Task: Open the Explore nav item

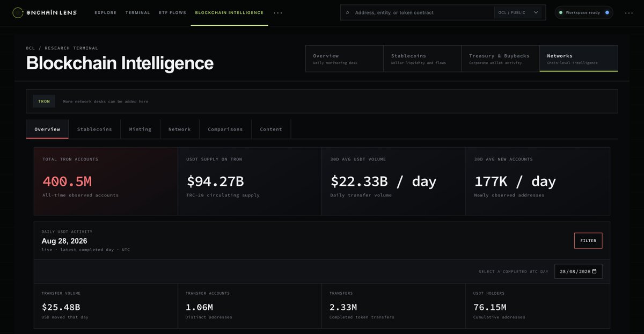Action: 105,12
